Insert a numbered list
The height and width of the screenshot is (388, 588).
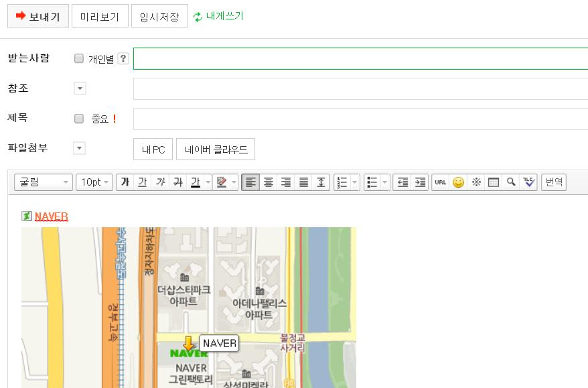tap(342, 182)
